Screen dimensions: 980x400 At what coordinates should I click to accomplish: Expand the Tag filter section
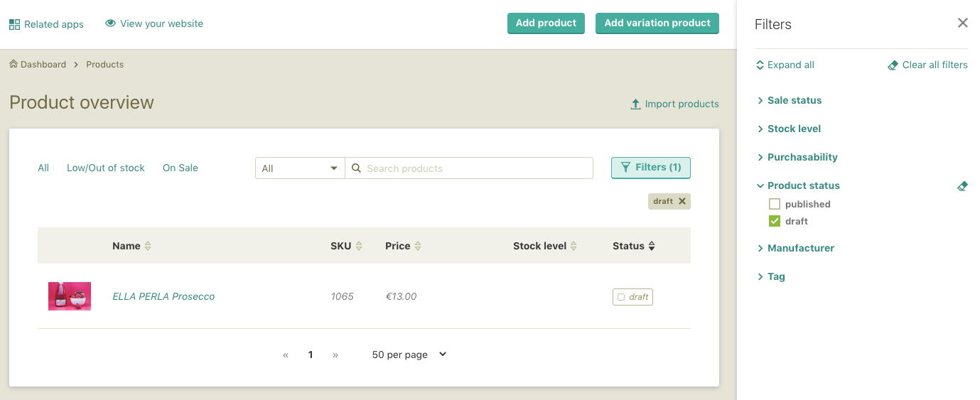coord(770,276)
